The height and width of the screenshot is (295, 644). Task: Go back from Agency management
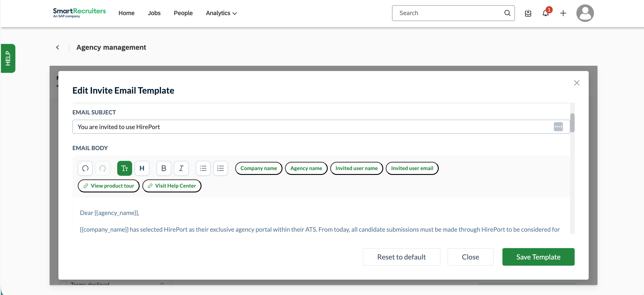click(58, 47)
